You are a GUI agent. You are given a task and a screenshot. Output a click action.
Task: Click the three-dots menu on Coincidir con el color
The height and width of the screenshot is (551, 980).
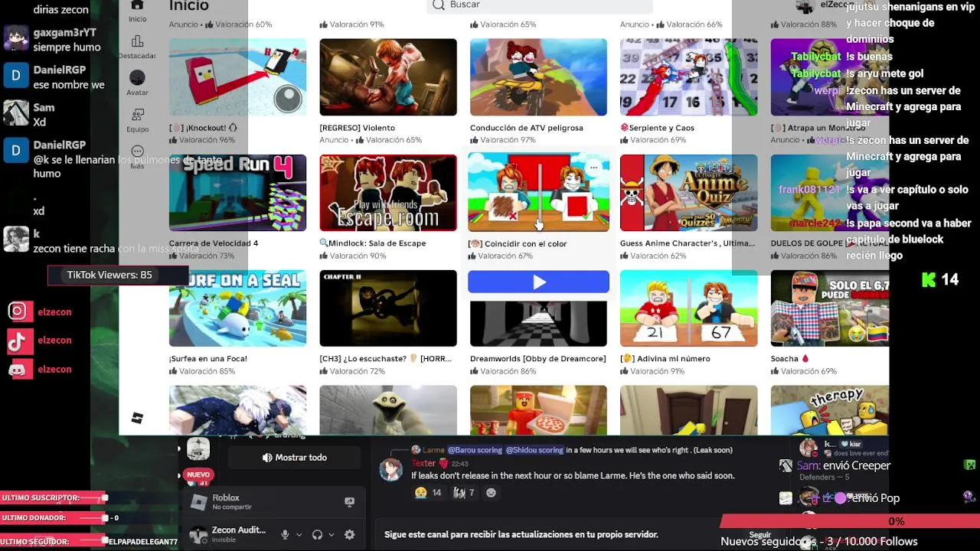pos(593,168)
